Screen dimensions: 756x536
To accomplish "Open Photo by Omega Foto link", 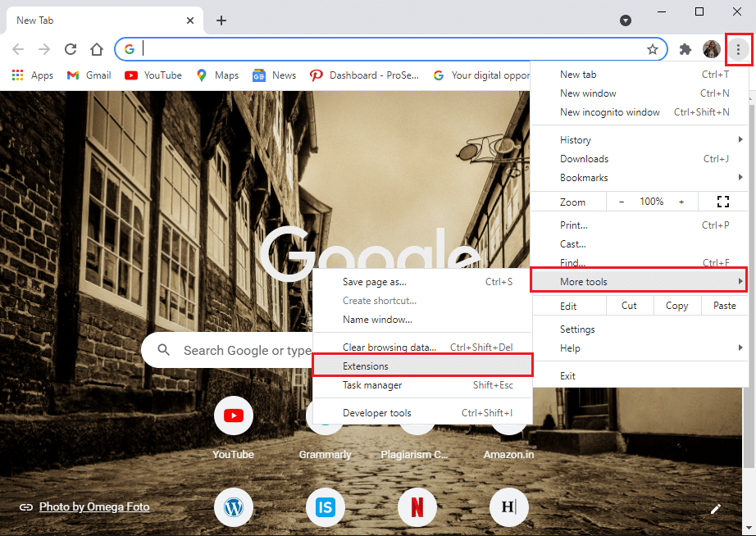I will click(93, 506).
